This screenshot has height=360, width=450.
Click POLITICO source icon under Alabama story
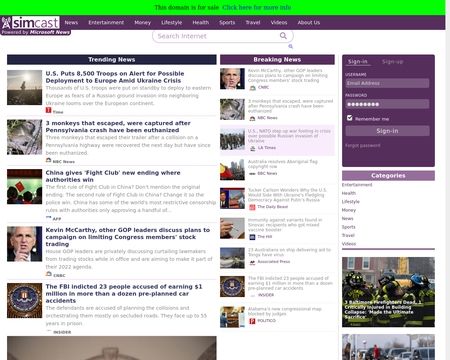252,321
